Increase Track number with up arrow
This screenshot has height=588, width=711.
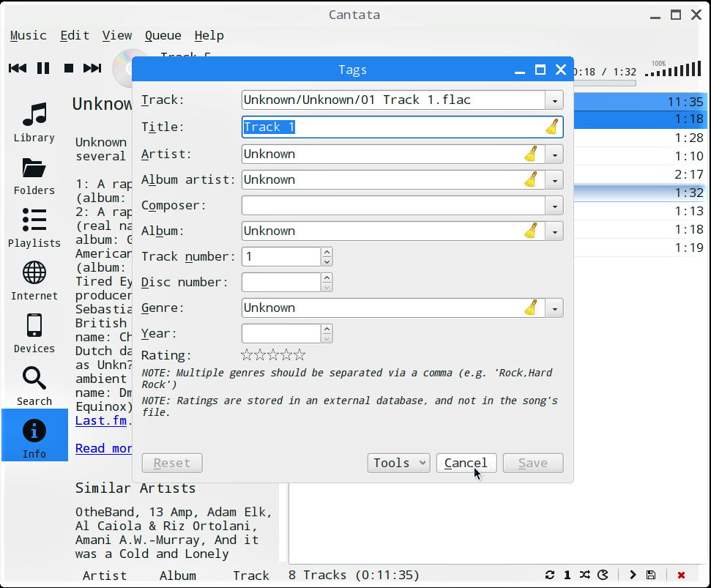[x=327, y=252]
